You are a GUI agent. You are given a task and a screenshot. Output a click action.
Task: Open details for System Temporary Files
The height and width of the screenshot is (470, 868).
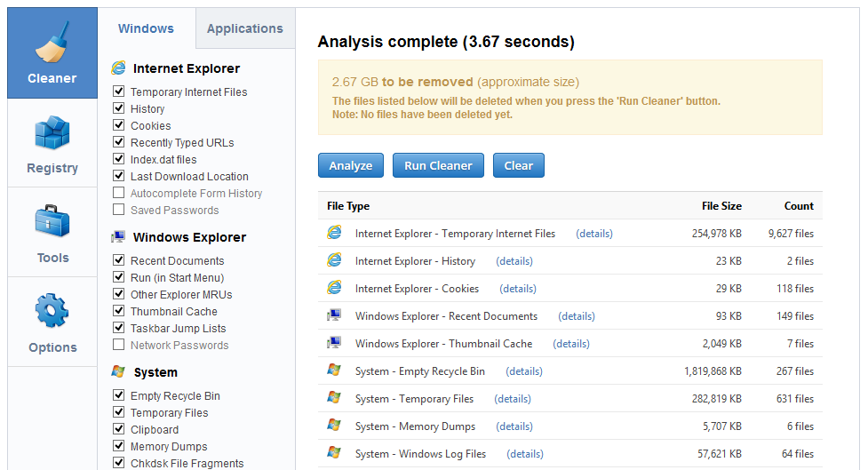[x=513, y=399]
